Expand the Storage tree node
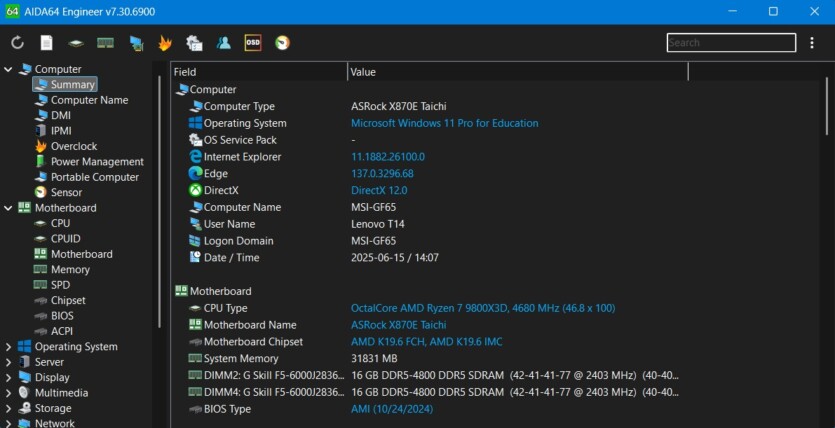The width and height of the screenshot is (835, 428). [8, 408]
